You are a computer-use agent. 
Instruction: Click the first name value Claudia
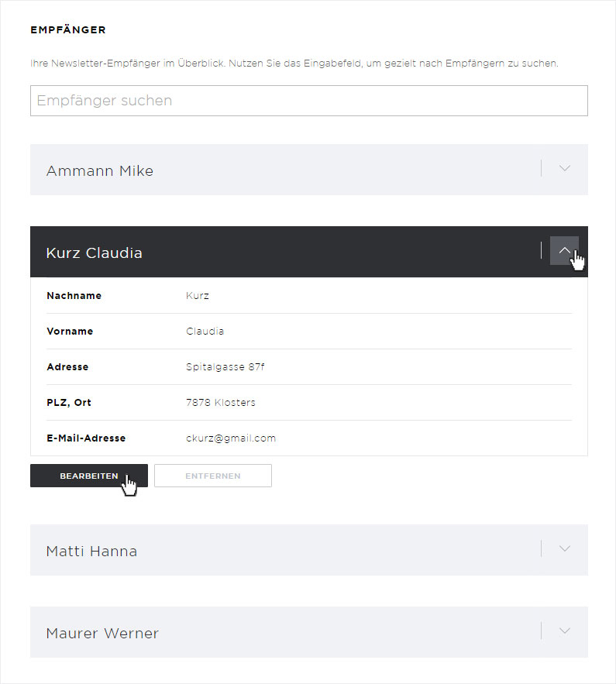click(205, 331)
